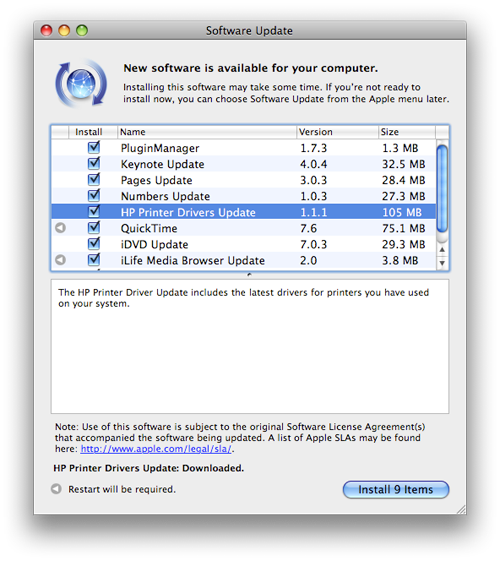Select the PluginManager row name

coord(160,148)
